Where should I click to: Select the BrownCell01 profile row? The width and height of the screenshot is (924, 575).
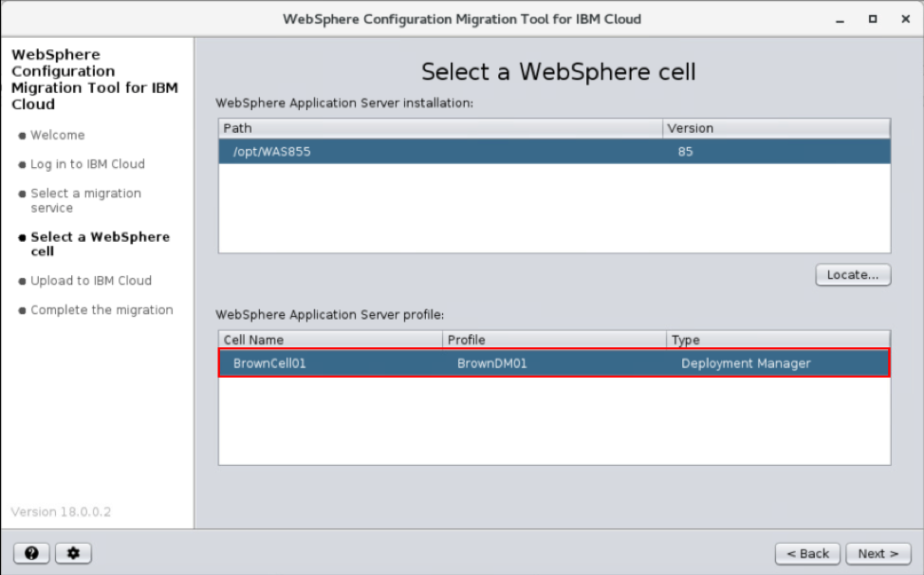point(554,363)
